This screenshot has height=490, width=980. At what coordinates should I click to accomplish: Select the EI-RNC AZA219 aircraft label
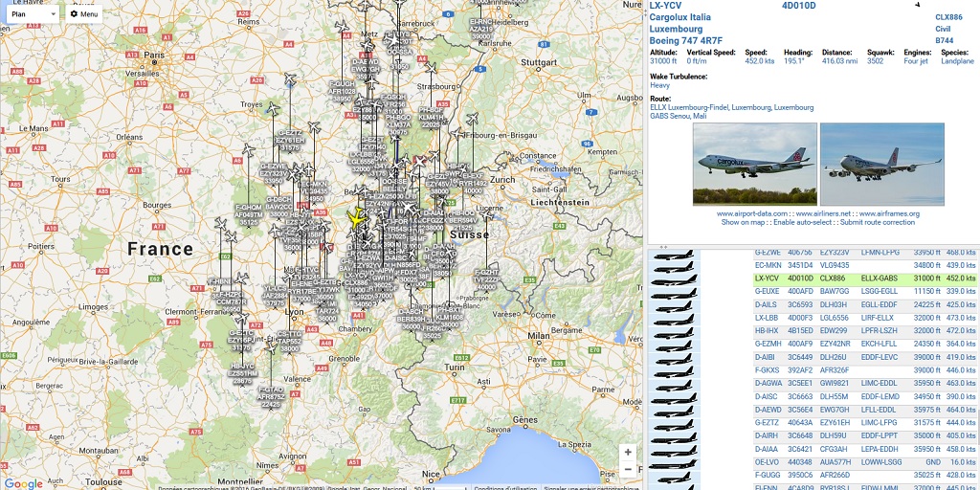coord(480,29)
